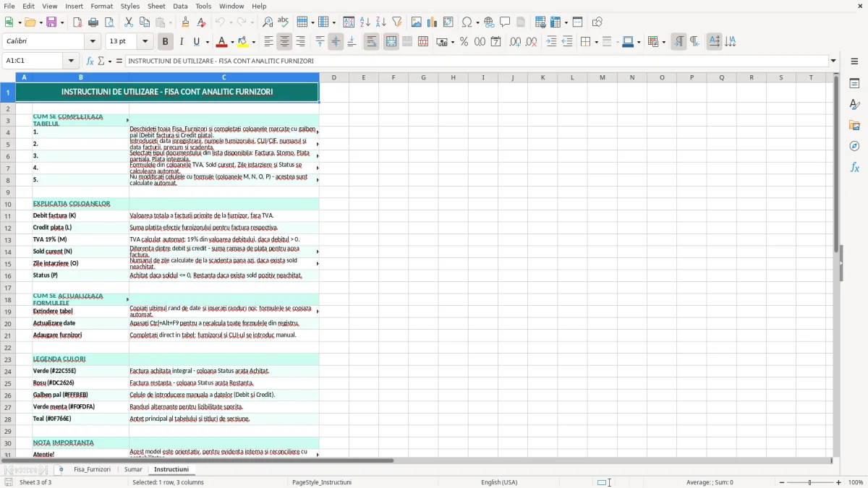Image resolution: width=868 pixels, height=488 pixels.
Task: Toggle Align Left
Action: [x=268, y=42]
